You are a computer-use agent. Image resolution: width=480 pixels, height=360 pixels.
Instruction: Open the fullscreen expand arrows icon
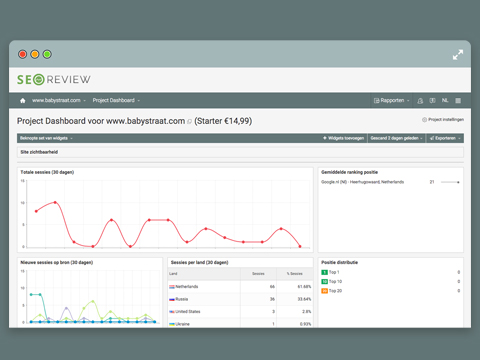(458, 55)
